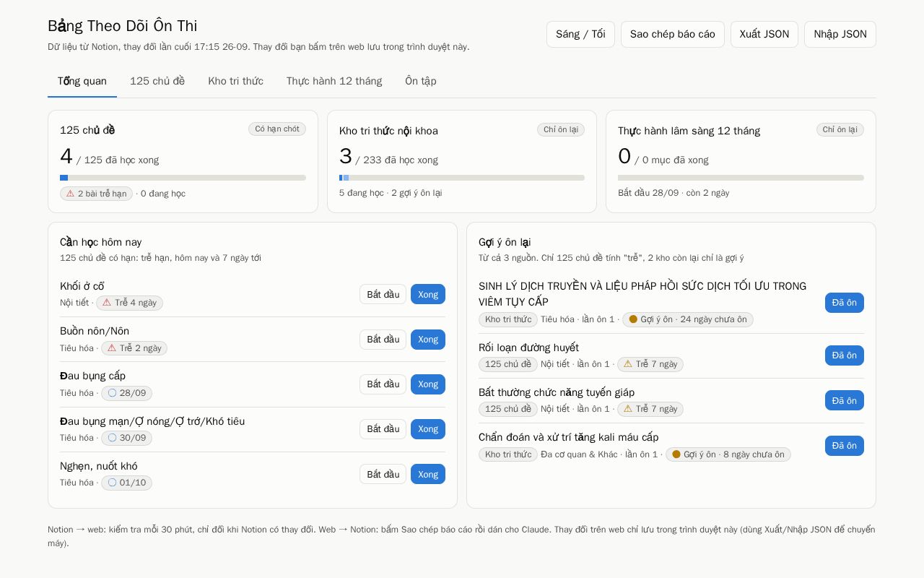Click Bắt đầu for Đau bụng mạn/Ợ nóng
Viewport: 924px width, 578px height.
383,429
